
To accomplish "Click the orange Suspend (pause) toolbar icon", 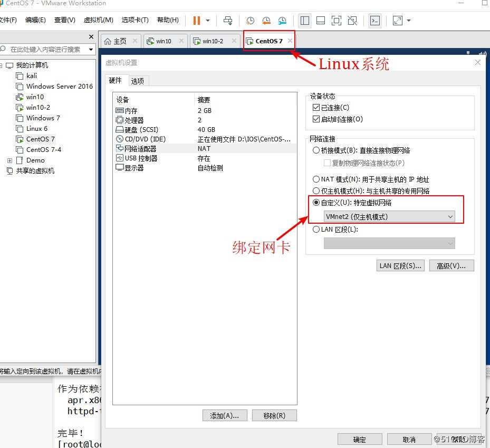I will click(196, 21).
